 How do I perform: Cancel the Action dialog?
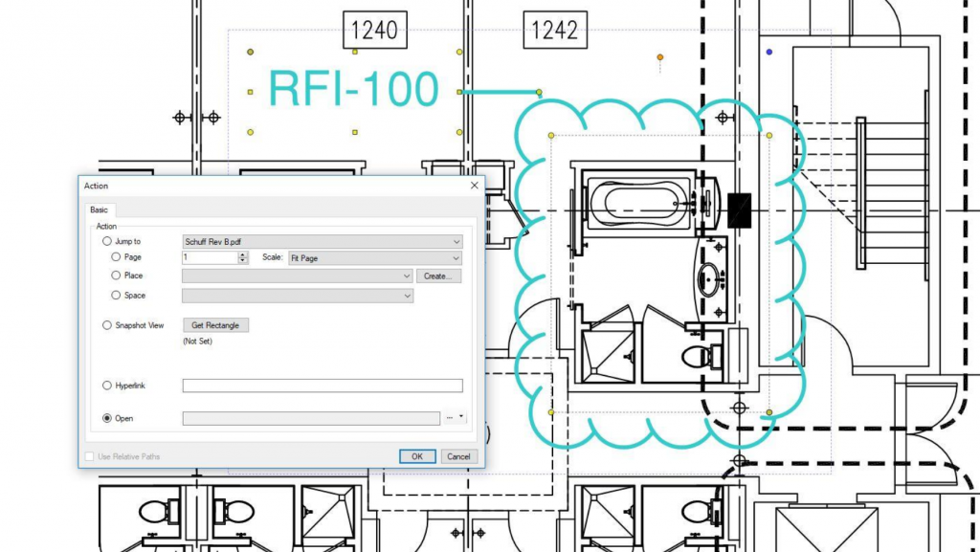458,456
